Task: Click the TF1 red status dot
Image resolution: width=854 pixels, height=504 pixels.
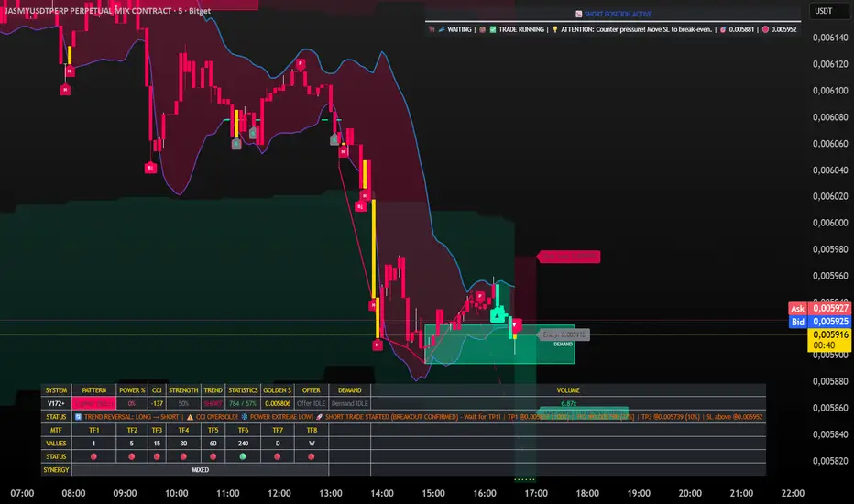Action: pyautogui.click(x=93, y=456)
